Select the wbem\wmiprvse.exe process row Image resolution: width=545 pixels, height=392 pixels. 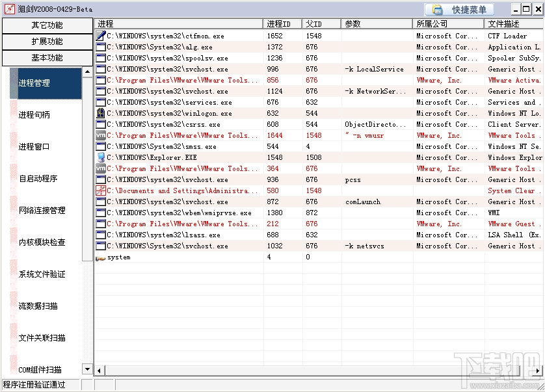tap(319, 213)
